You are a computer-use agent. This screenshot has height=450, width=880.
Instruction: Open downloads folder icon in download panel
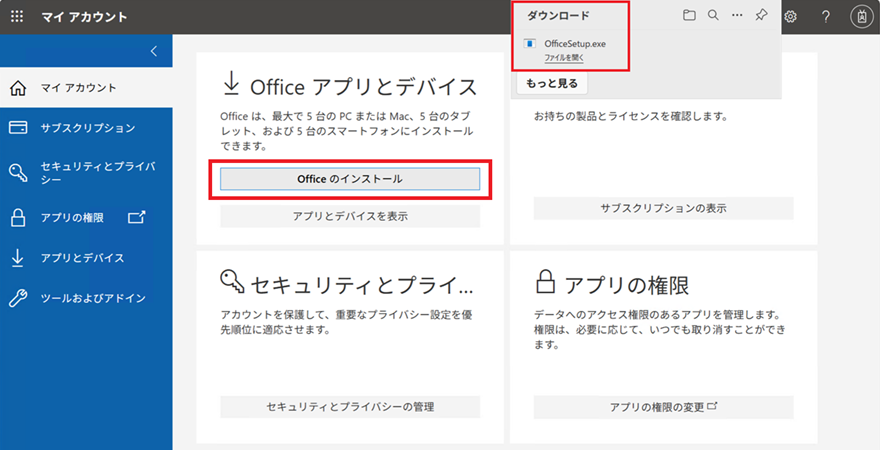click(689, 16)
